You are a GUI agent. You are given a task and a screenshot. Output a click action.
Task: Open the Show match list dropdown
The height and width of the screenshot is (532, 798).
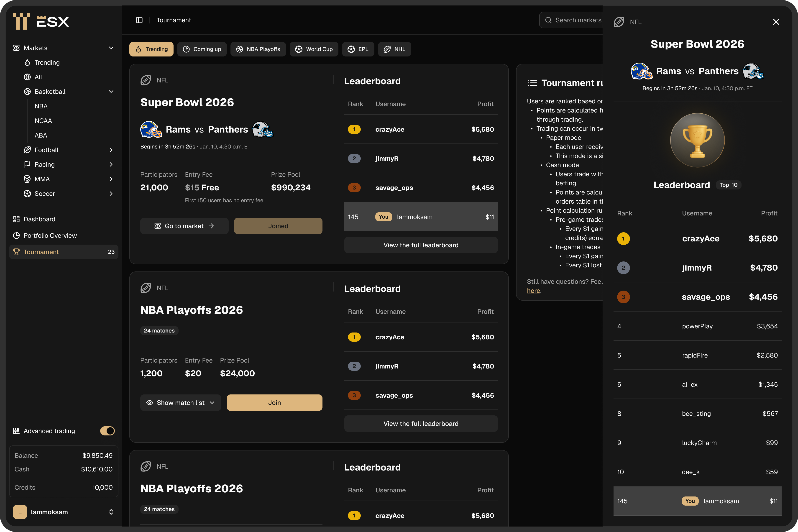tap(181, 403)
